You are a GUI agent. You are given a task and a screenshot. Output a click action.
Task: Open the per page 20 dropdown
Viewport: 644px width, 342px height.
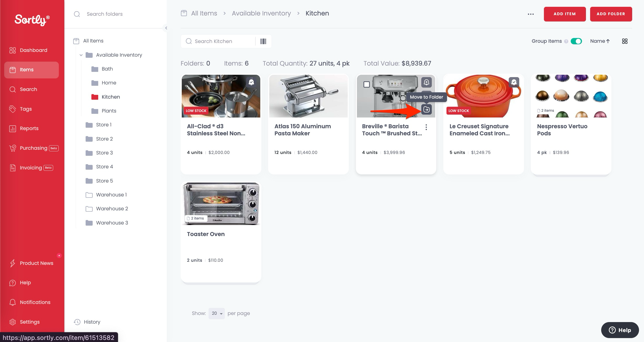217,313
